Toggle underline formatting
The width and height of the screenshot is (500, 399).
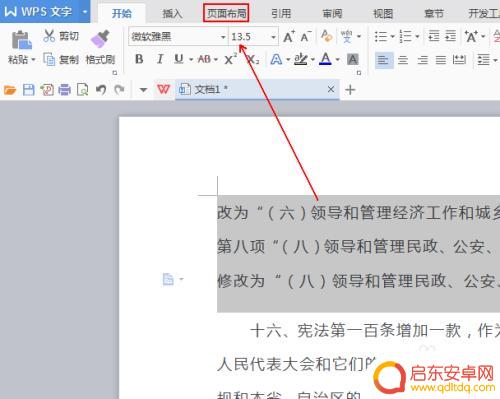point(179,59)
